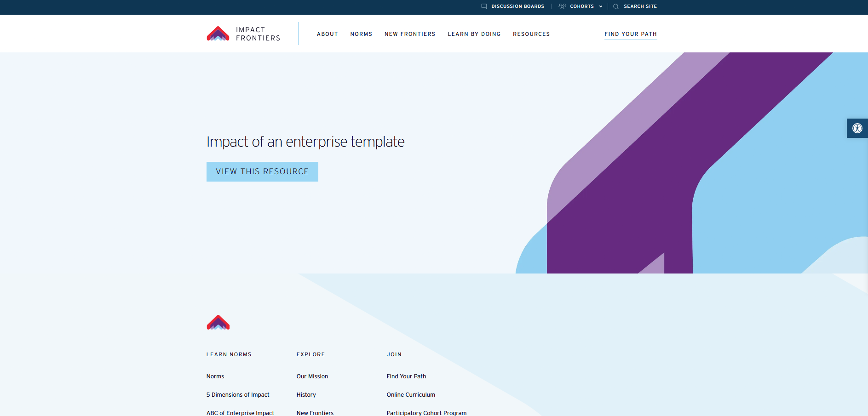Open the Learn by Doing menu

(x=474, y=34)
